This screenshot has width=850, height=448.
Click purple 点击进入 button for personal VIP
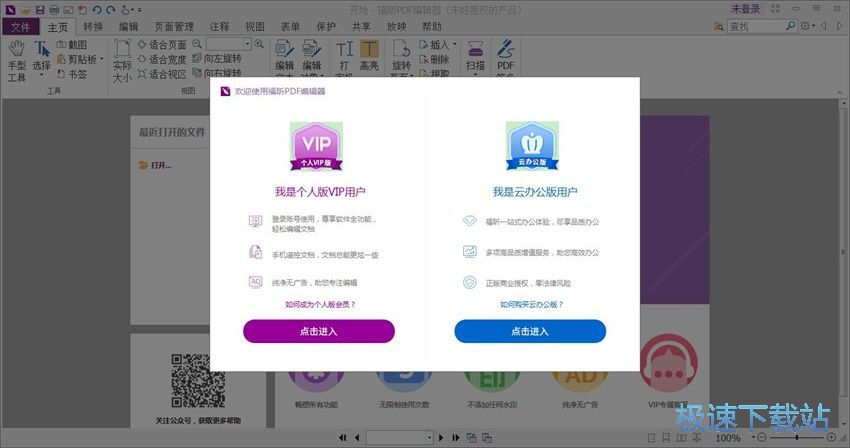pos(319,331)
